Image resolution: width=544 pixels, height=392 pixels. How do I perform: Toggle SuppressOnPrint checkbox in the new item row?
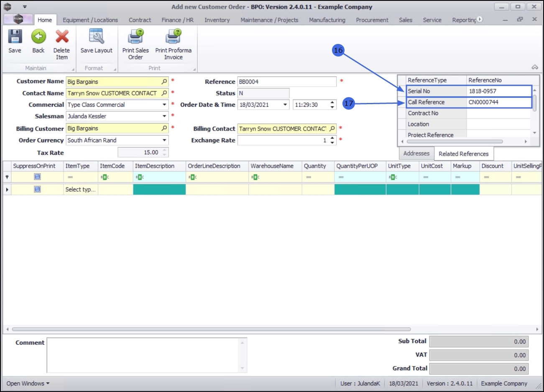click(x=37, y=190)
